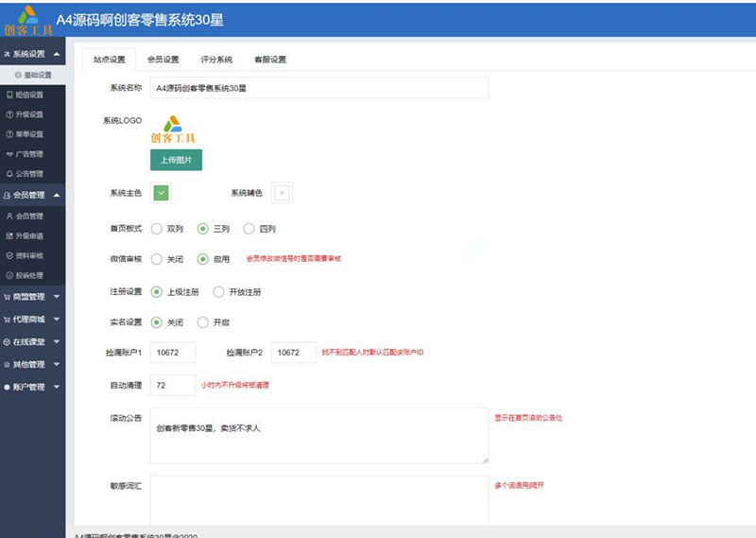Select 开放注册 registration radio
The height and width of the screenshot is (538, 756).
[x=218, y=292]
